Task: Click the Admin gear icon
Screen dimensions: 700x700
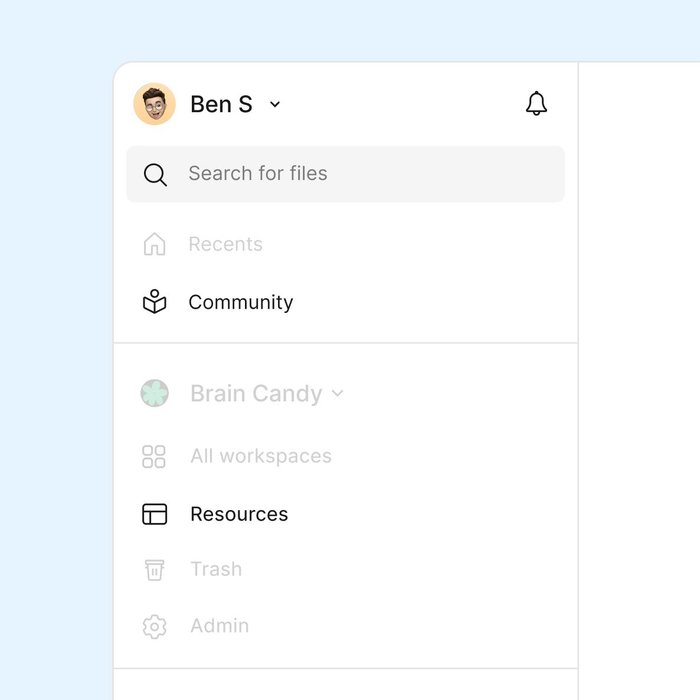Action: [x=154, y=627]
